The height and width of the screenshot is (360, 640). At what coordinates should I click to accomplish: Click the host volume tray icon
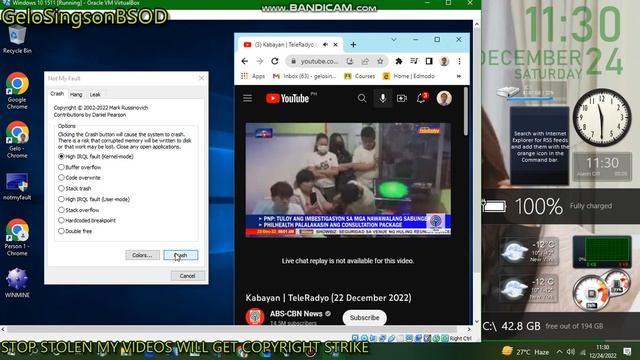coord(571,352)
